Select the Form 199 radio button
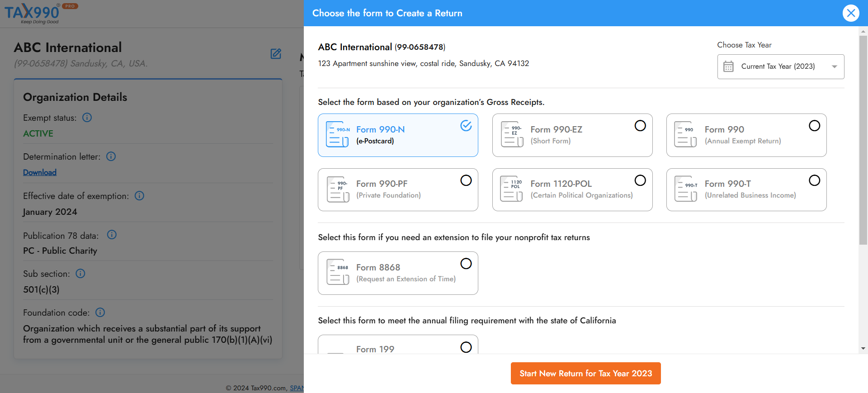 [466, 347]
